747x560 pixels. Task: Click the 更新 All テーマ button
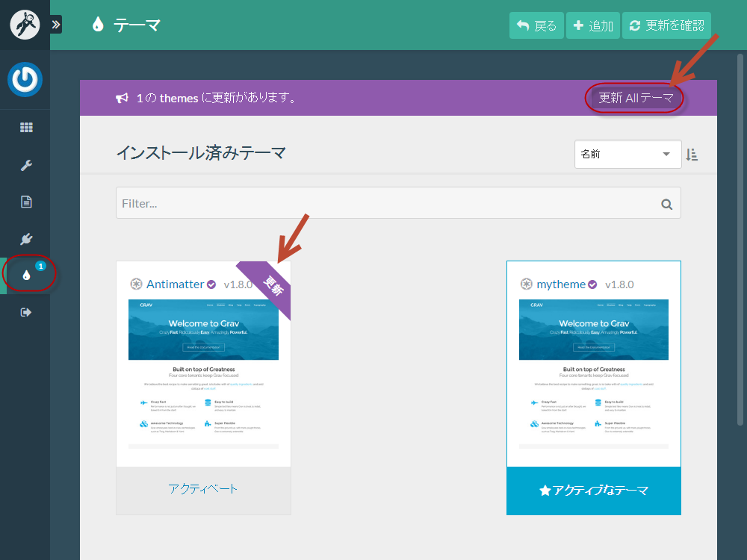(x=636, y=98)
